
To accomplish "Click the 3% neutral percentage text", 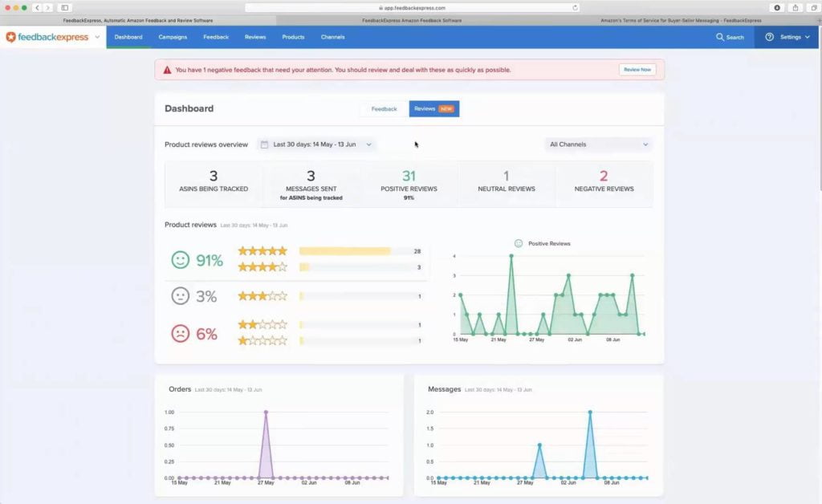I will click(206, 296).
